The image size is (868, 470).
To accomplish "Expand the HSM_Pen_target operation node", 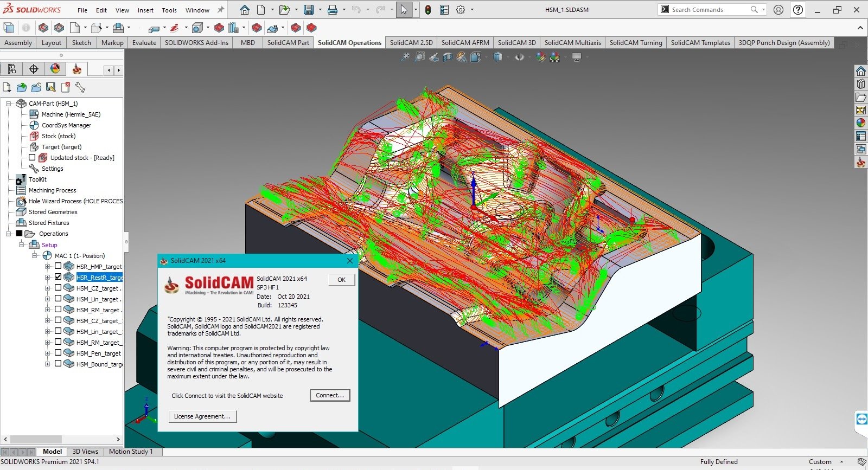I will pos(47,353).
